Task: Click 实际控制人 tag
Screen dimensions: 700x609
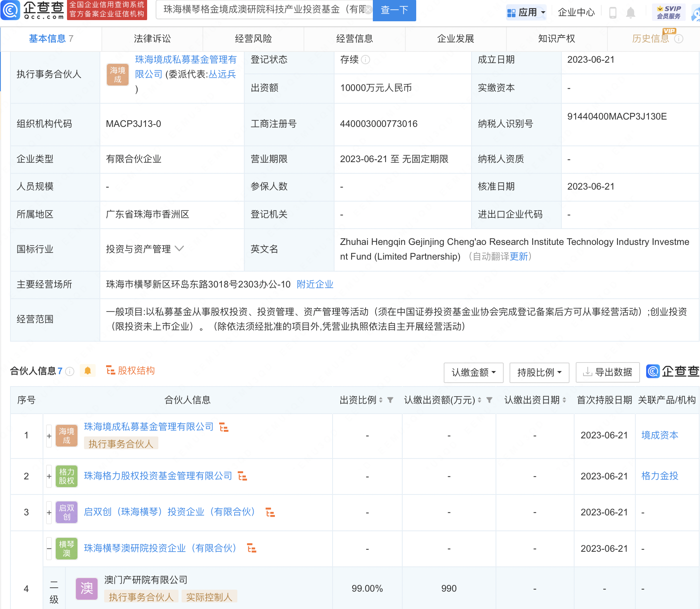Action: (209, 597)
